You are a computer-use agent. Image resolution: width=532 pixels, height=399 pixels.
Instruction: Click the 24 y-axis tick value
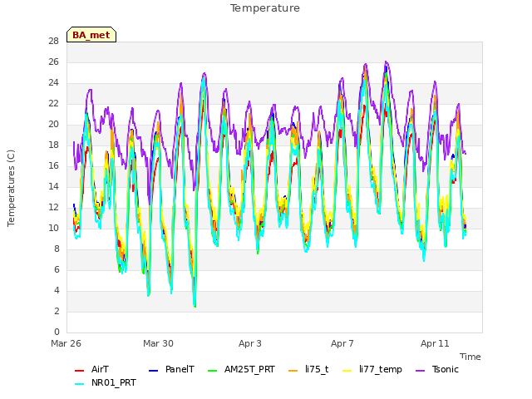(x=54, y=83)
